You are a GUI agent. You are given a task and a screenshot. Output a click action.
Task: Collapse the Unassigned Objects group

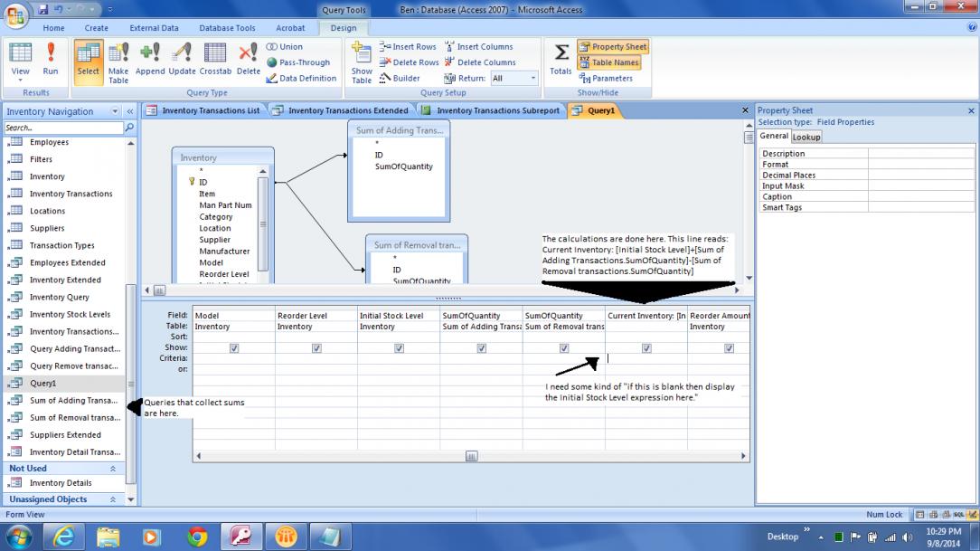[x=113, y=499]
